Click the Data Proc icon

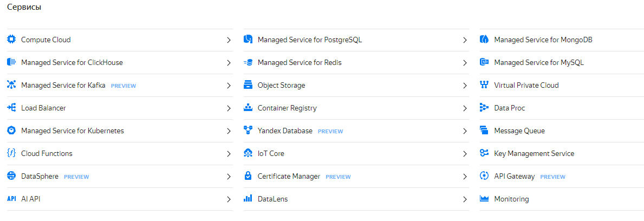click(x=484, y=108)
